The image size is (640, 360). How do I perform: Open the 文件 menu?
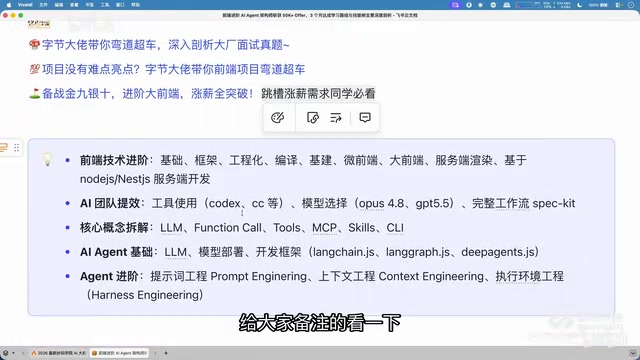click(x=43, y=5)
